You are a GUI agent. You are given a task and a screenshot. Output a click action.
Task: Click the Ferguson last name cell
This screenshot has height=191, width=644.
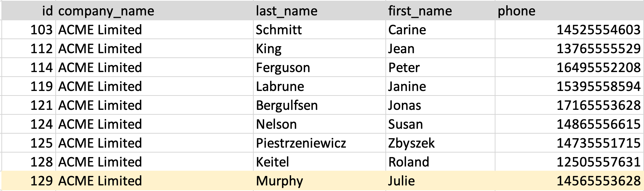point(283,68)
